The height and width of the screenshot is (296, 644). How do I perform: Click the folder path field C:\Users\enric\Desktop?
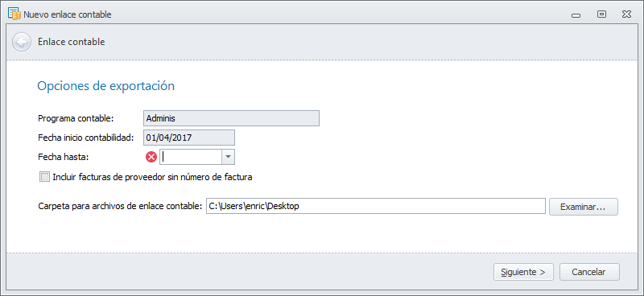(376, 206)
